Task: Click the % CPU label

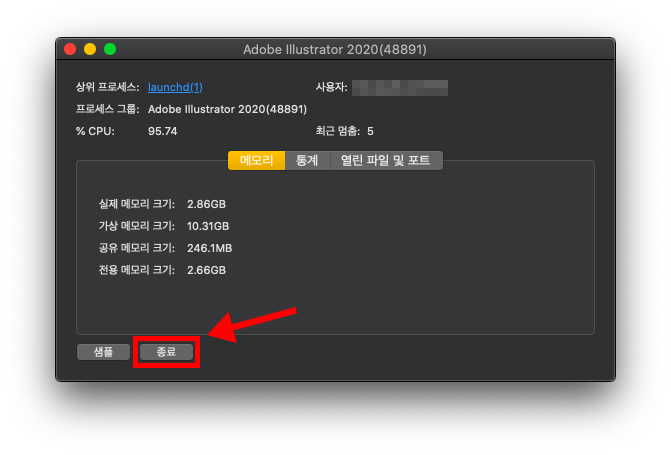Action: click(95, 131)
